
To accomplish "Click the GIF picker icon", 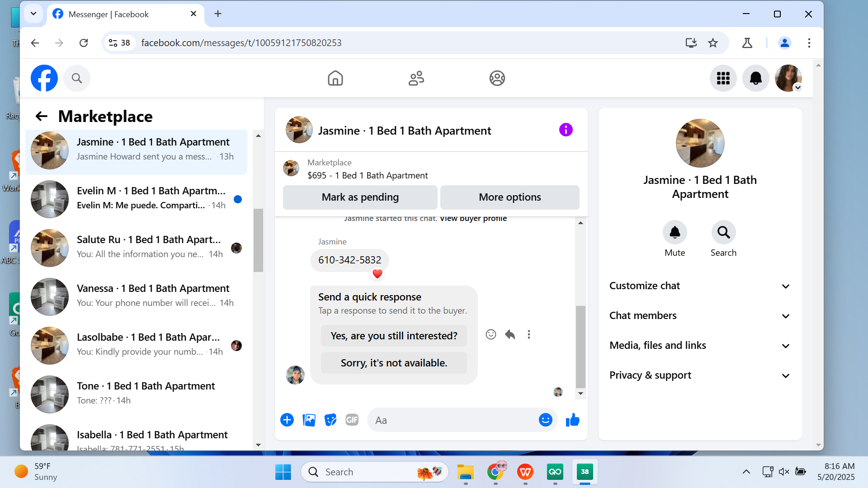I will (x=352, y=420).
